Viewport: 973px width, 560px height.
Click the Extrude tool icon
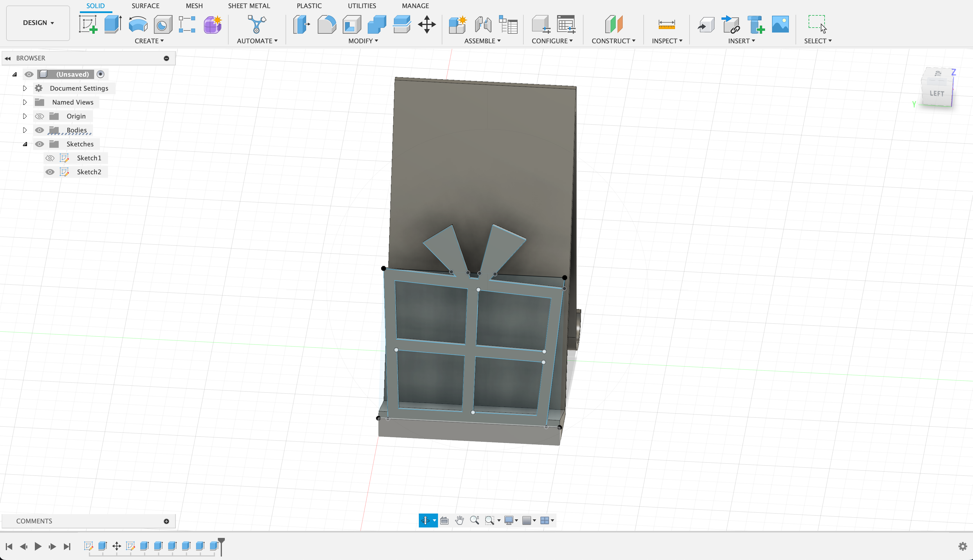[113, 24]
